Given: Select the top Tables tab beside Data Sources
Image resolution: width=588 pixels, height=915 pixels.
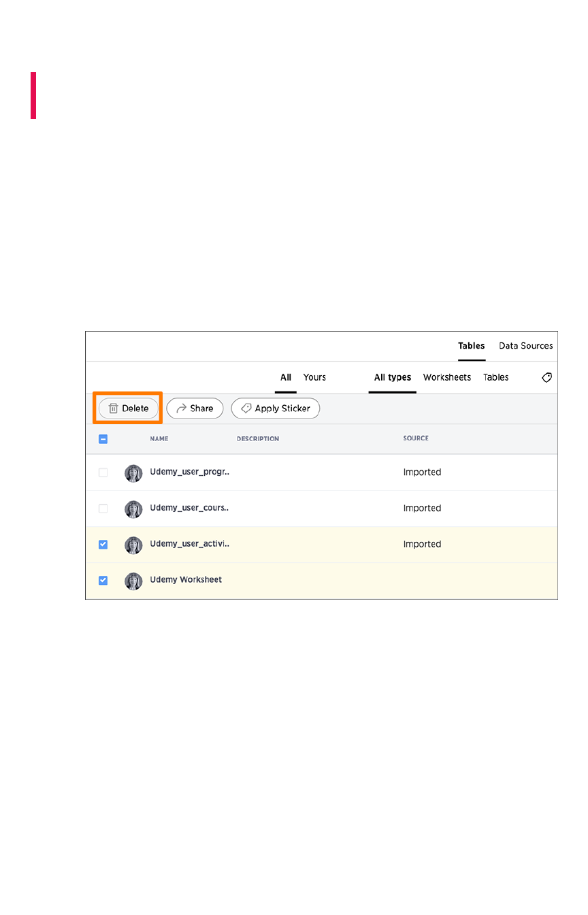Looking at the screenshot, I should [472, 346].
